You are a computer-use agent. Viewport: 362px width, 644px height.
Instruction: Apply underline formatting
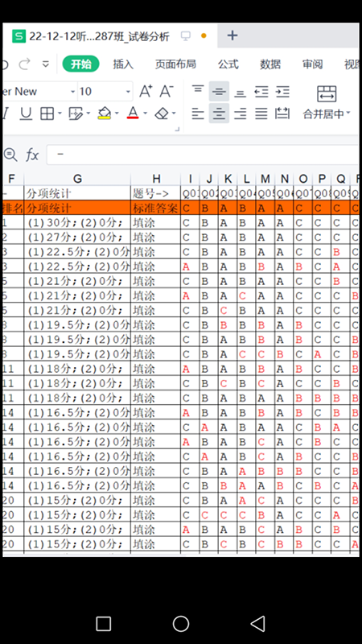pyautogui.click(x=26, y=114)
